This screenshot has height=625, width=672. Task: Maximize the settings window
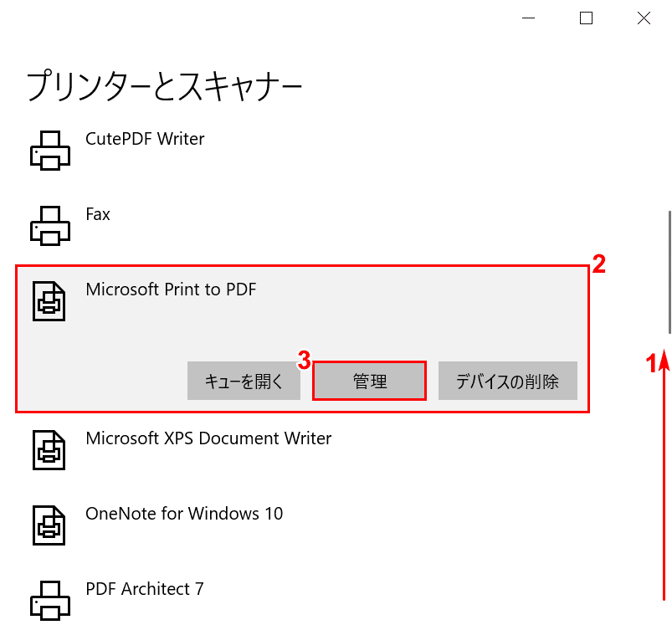tap(586, 18)
